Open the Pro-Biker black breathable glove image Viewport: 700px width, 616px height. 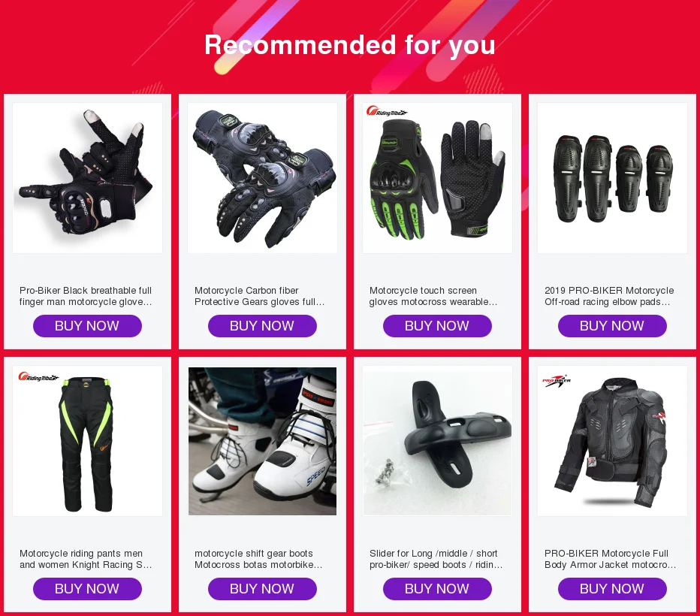click(x=87, y=178)
